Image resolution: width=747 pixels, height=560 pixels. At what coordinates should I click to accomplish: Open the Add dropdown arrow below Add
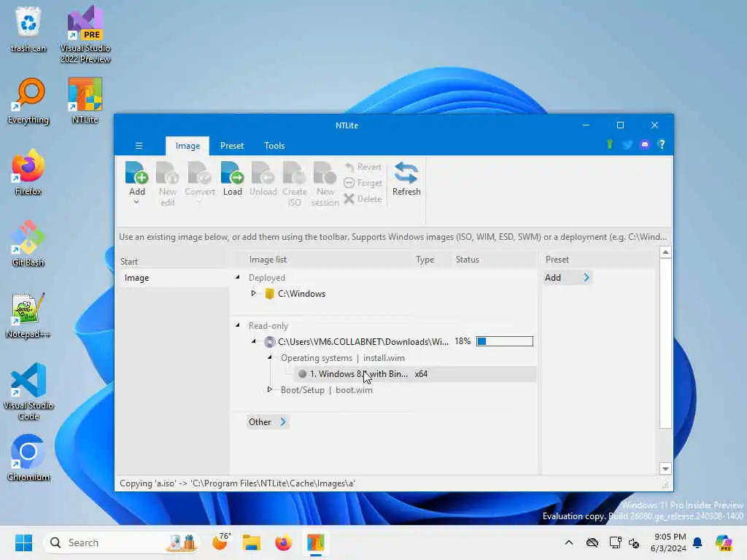tap(136, 202)
